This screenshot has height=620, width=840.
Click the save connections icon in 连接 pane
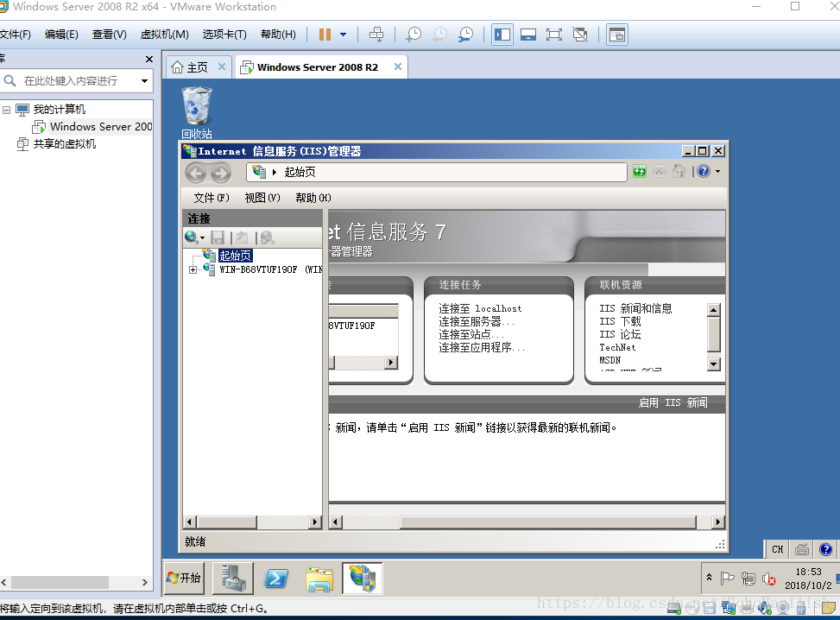(x=218, y=237)
